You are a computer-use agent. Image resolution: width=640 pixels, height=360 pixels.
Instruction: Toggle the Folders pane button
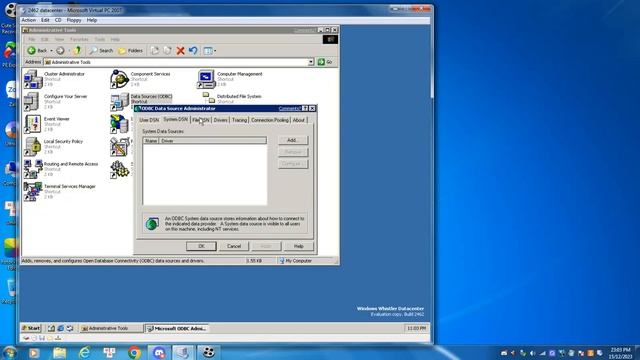coord(130,51)
